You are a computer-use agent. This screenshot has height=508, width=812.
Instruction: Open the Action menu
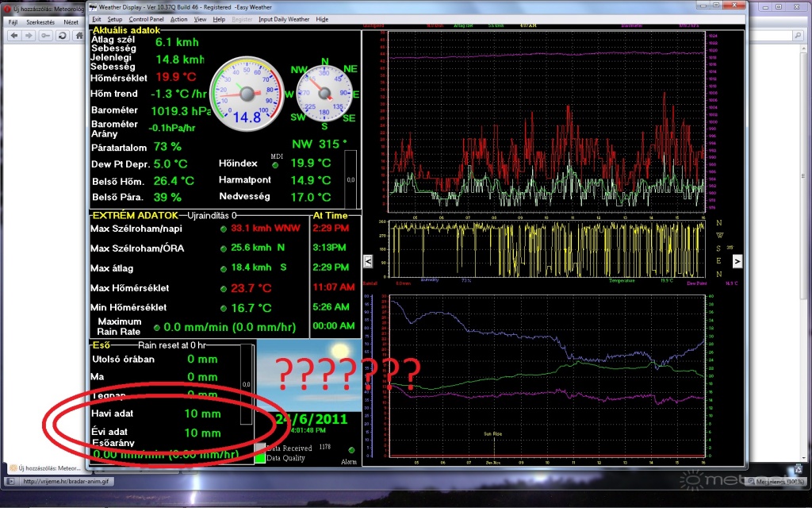179,18
